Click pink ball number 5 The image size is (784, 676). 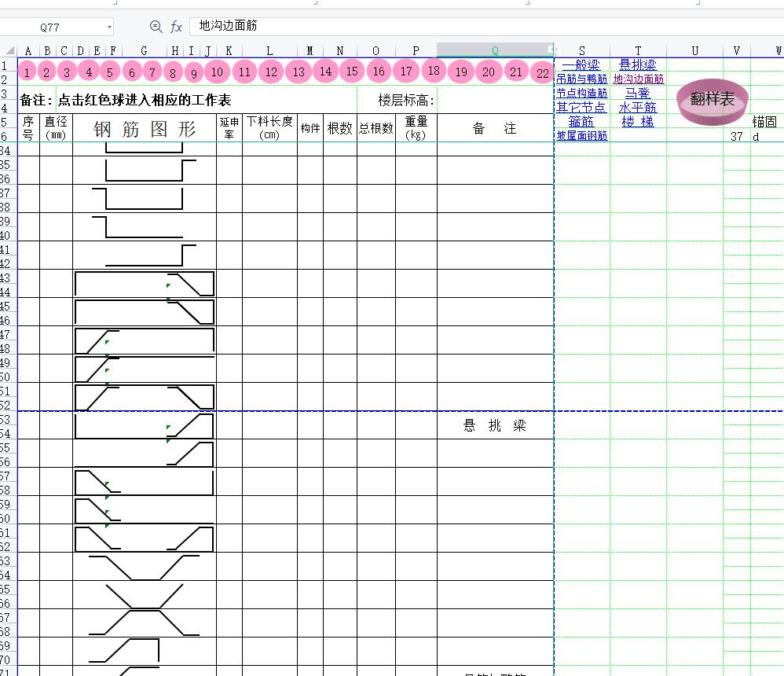110,72
